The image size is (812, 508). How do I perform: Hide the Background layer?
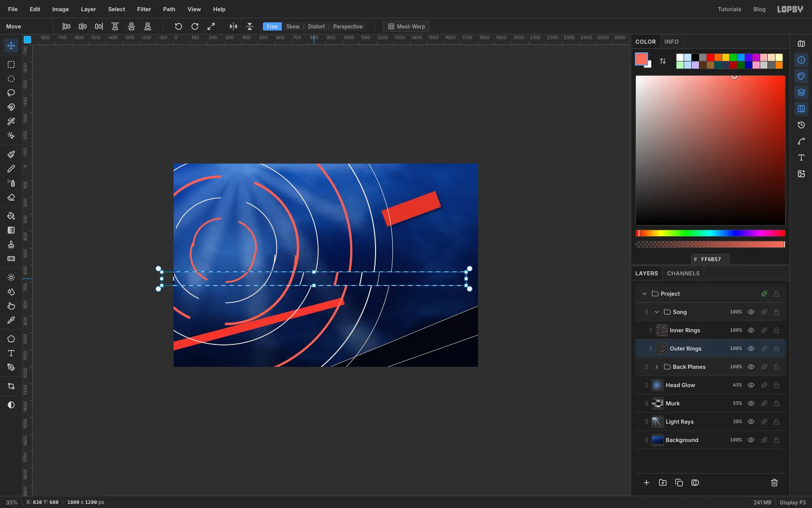point(751,440)
